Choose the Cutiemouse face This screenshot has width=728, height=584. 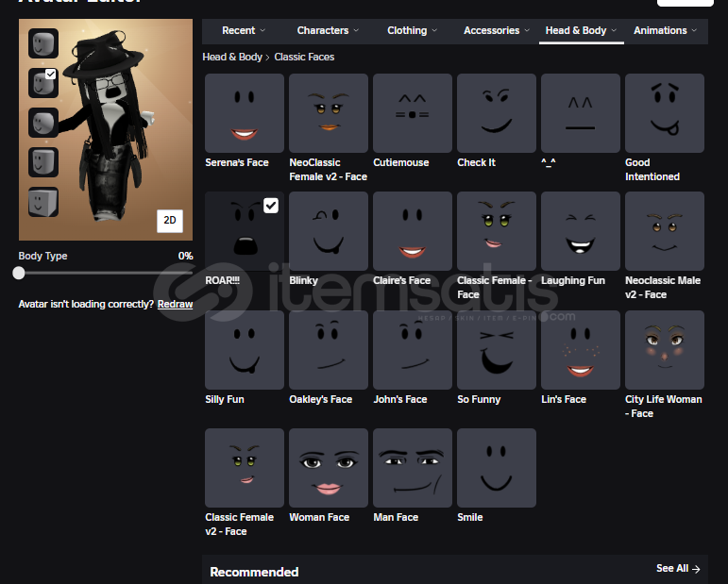413,113
